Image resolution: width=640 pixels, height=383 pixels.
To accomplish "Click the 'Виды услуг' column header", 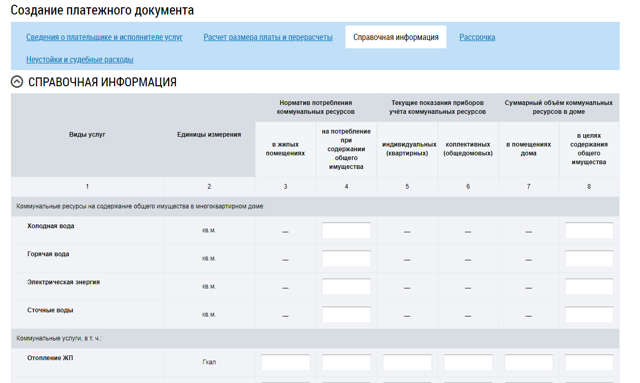I will 87,135.
